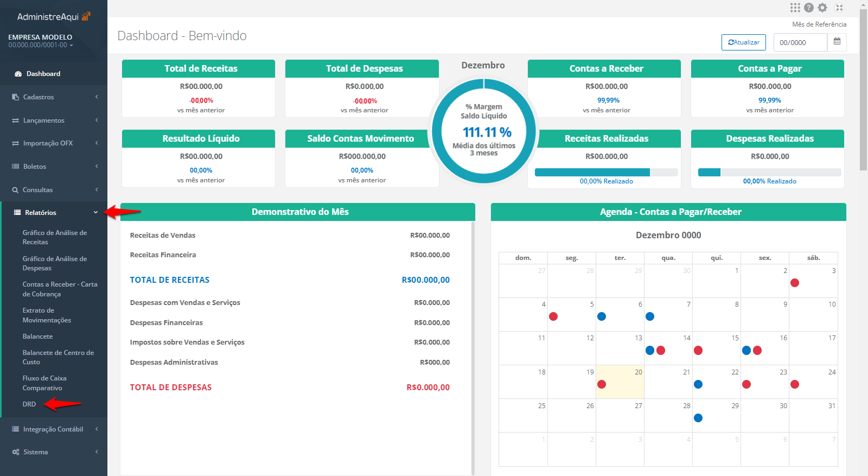Expand the Cadastros menu chevron
This screenshot has width=868, height=476.
[97, 97]
